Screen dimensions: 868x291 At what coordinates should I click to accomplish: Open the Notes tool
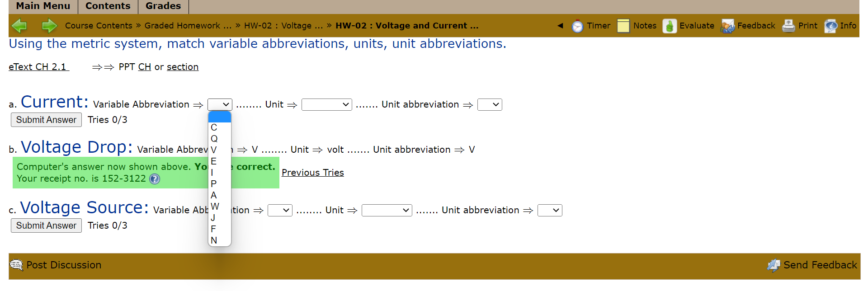tap(624, 26)
